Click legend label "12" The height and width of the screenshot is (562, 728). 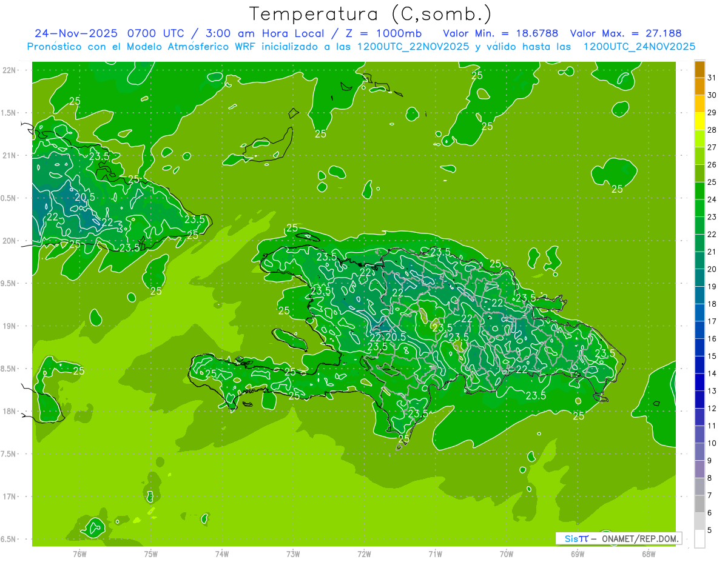pyautogui.click(x=712, y=408)
